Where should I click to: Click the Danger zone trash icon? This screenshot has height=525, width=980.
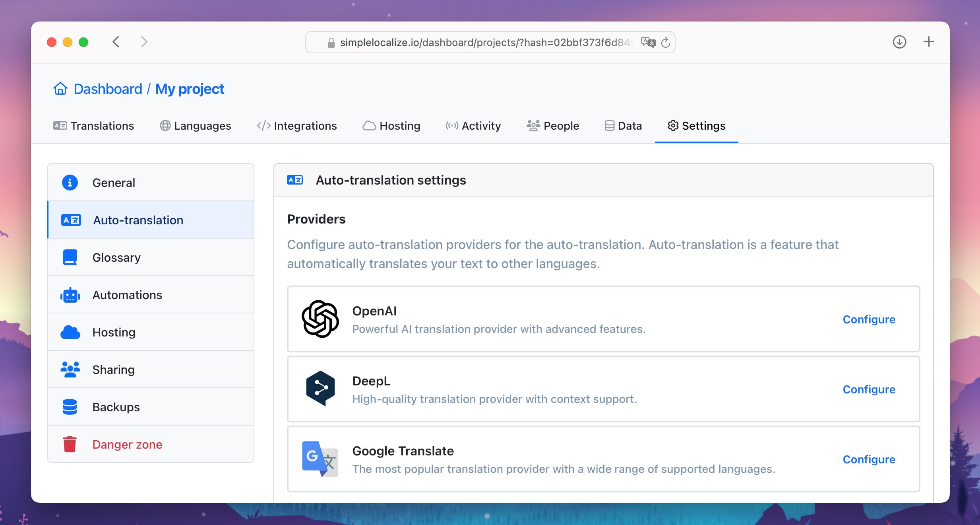pyautogui.click(x=70, y=444)
